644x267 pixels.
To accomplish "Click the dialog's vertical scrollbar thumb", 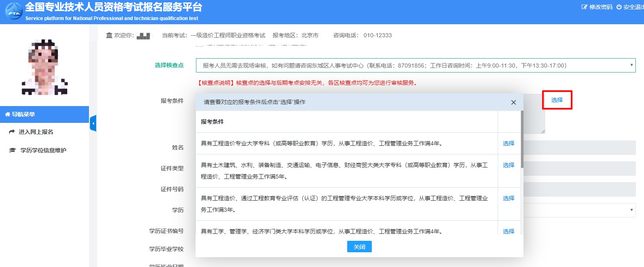I will pos(522,139).
